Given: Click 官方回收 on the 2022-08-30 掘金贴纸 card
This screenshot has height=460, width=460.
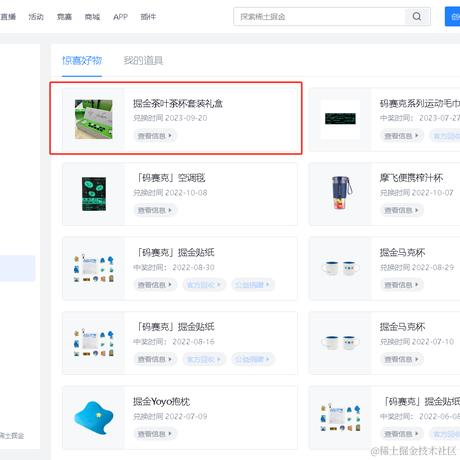Looking at the screenshot, I should pos(204,285).
